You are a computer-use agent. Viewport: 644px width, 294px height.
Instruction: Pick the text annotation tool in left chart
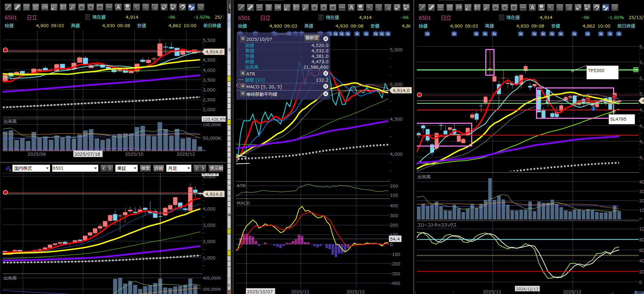coord(118,7)
